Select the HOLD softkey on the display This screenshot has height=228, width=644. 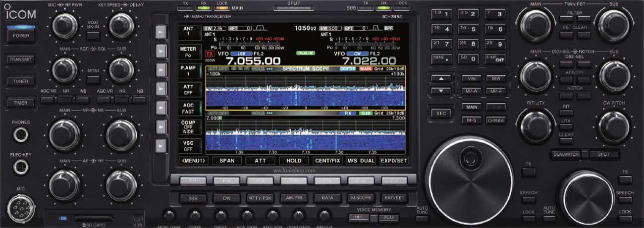294,161
